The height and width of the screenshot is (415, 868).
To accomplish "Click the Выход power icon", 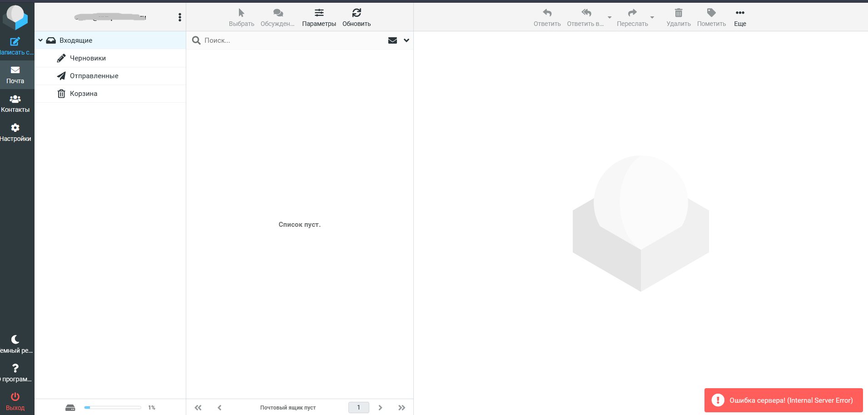I will [15, 397].
